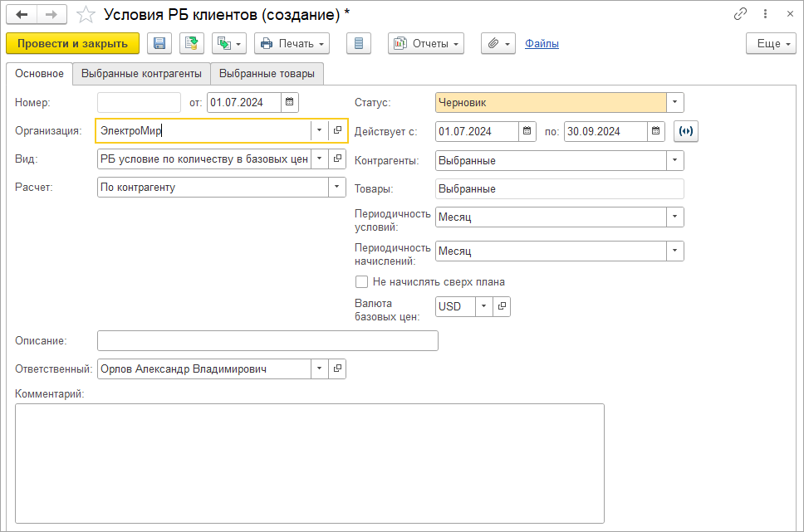
Task: Open the paperclip attachments menu
Action: tap(498, 44)
